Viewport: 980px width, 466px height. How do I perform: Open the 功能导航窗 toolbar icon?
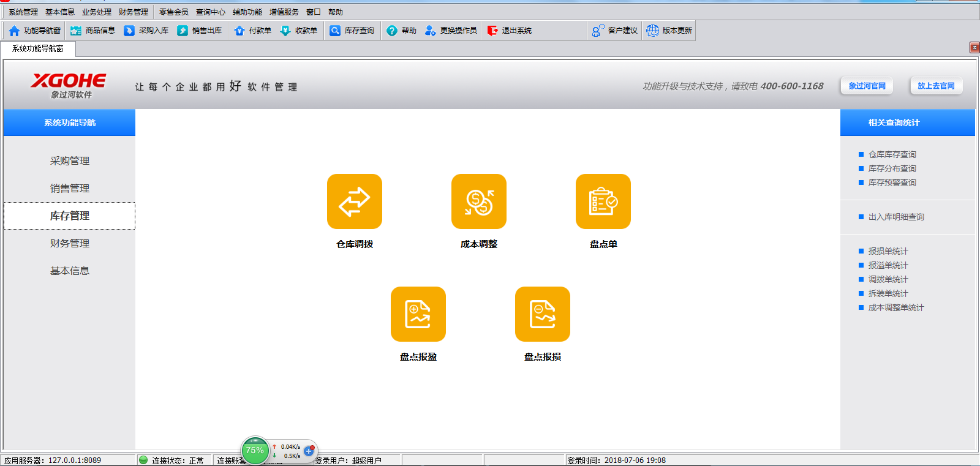coord(34,31)
